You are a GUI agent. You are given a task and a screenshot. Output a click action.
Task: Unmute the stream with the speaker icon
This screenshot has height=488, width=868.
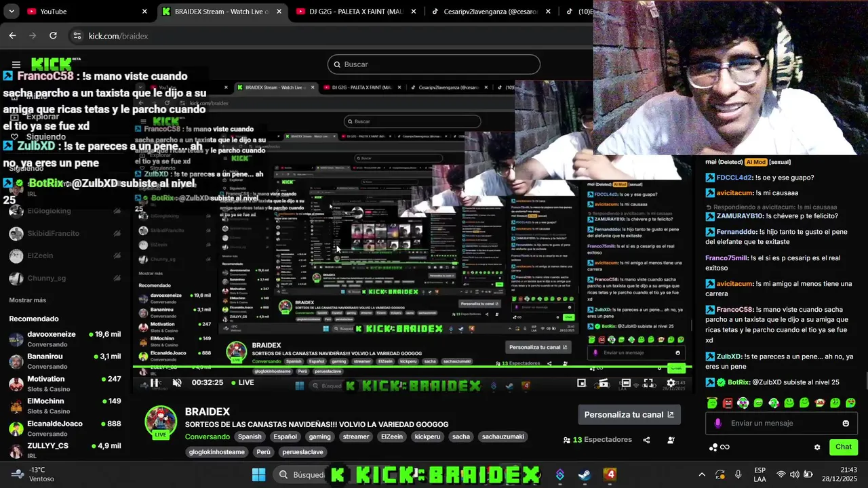coord(177,383)
